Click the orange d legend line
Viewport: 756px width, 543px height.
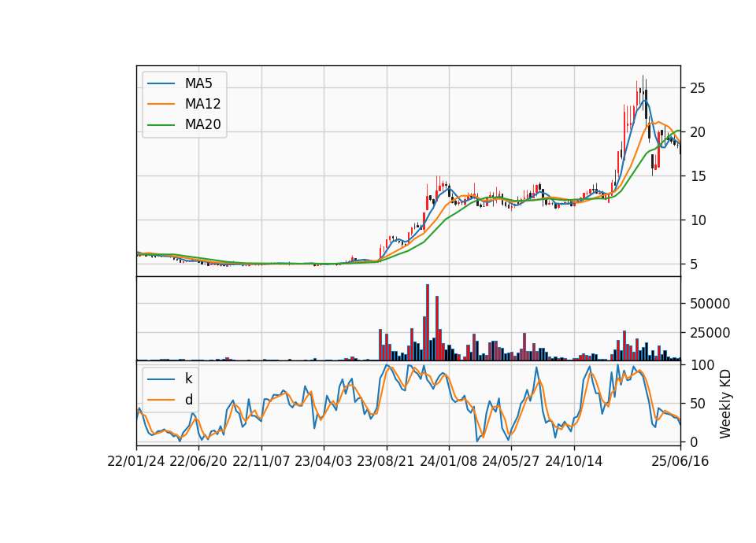pos(161,400)
